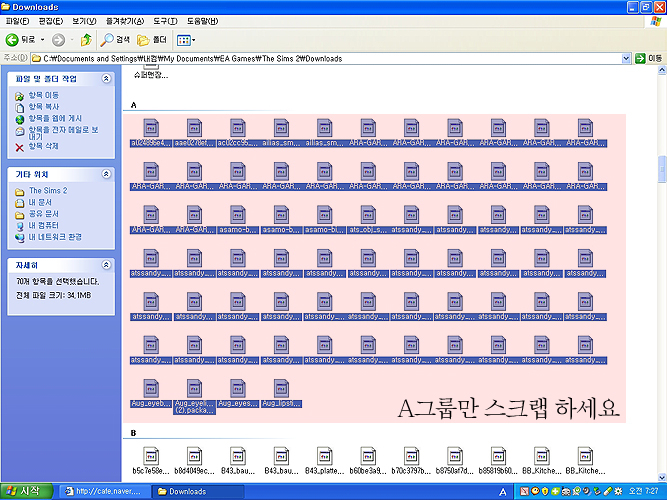
Task: Toggle the Folders (폴더) pane button
Action: 151,40
